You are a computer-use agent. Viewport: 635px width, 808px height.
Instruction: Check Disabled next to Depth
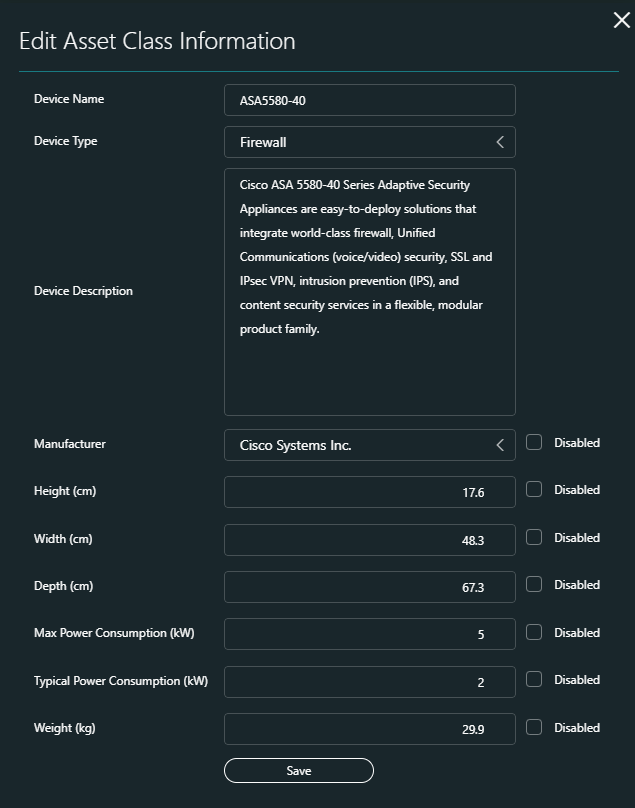(x=534, y=584)
